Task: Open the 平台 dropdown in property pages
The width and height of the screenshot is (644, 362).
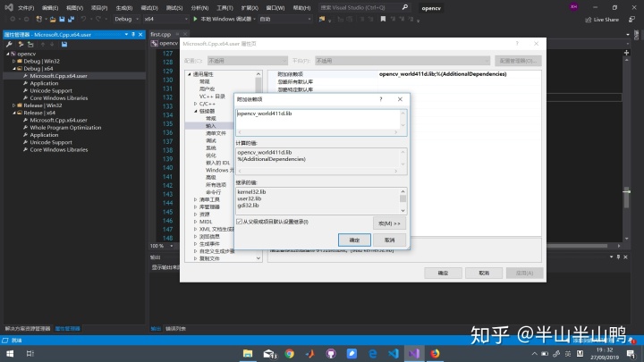Action: tap(402, 61)
